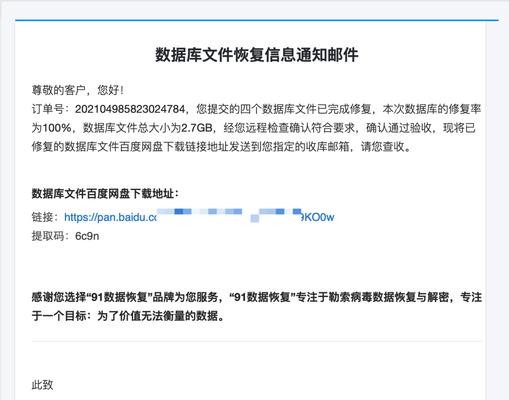Select the order number 202104985823024784
The width and height of the screenshot is (509, 400).
coord(130,109)
